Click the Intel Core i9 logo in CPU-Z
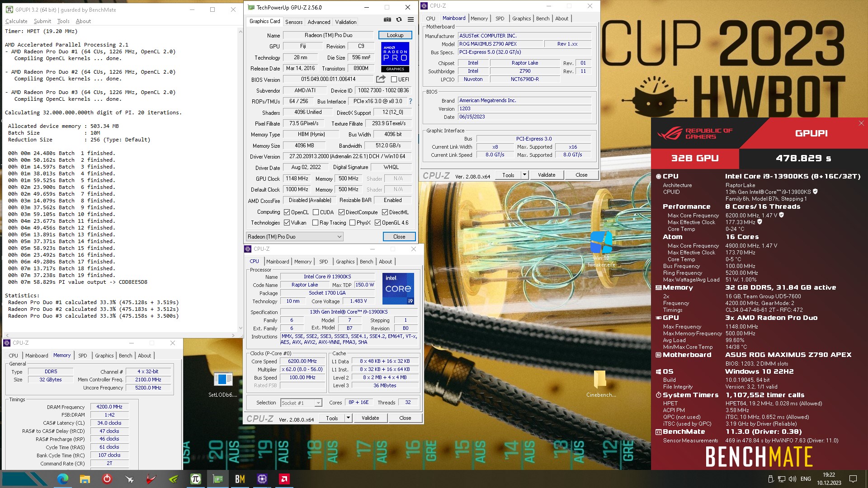This screenshot has width=868, height=488. 398,288
